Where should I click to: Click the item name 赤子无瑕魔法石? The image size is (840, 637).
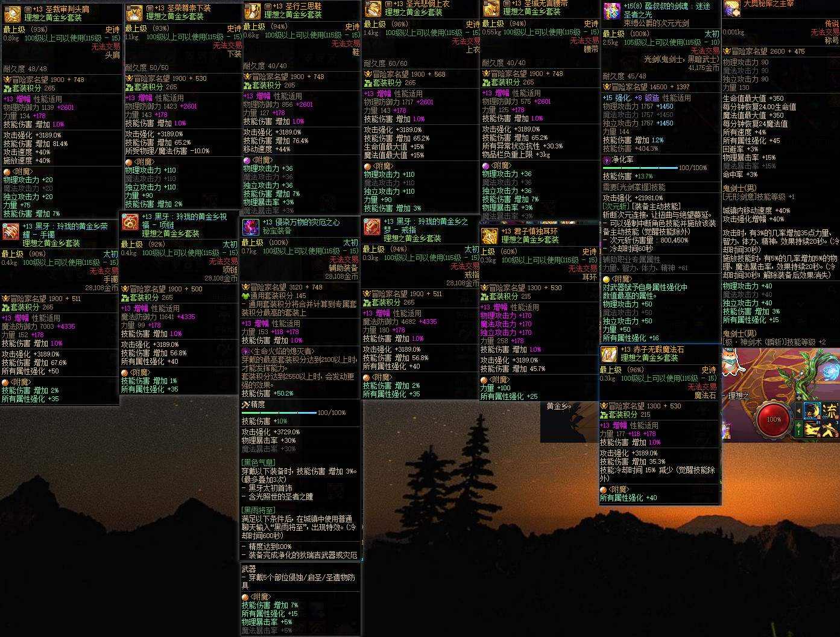[658, 349]
